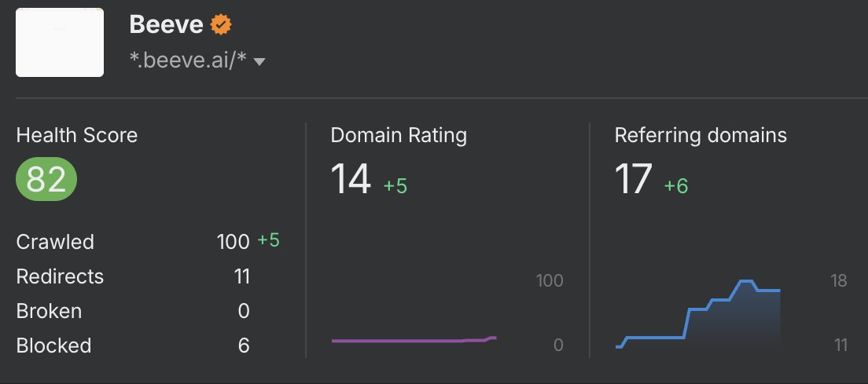Click the green Health Score 82 badge

tap(46, 179)
